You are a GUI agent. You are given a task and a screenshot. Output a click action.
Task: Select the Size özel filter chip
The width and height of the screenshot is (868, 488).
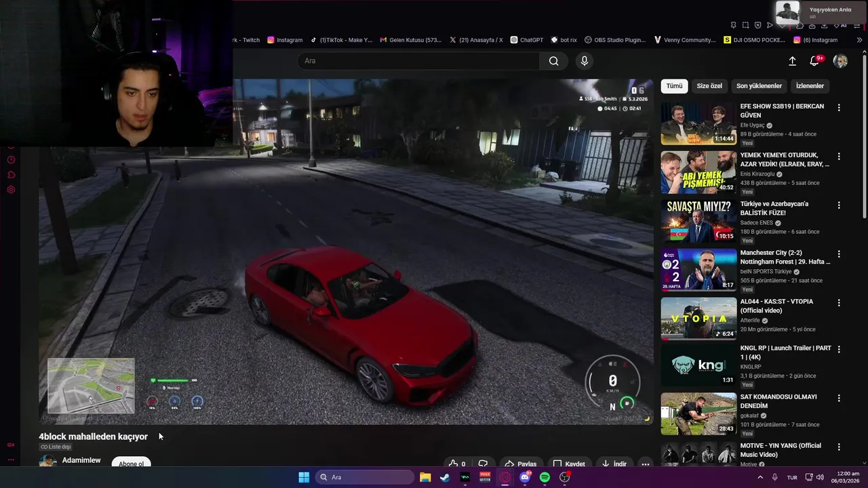coord(709,86)
